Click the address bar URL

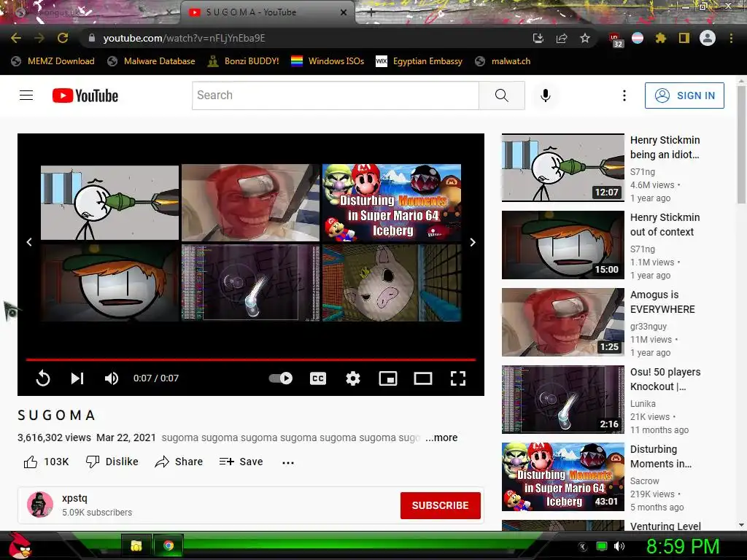[184, 38]
